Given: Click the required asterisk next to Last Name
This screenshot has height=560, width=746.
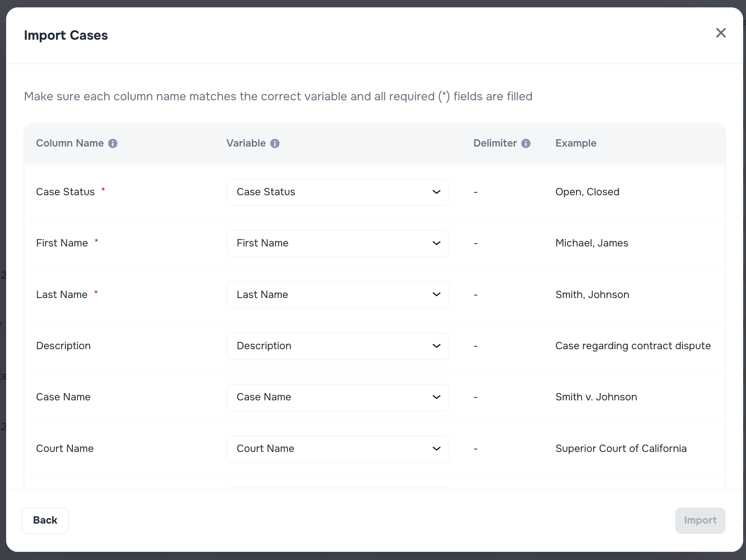Looking at the screenshot, I should [x=96, y=293].
